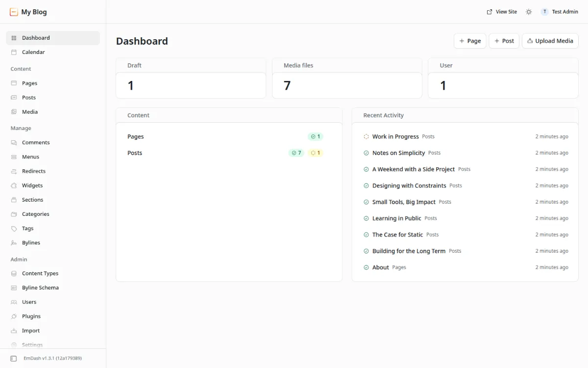
Task: Open Pages row in Content card
Action: [229, 137]
